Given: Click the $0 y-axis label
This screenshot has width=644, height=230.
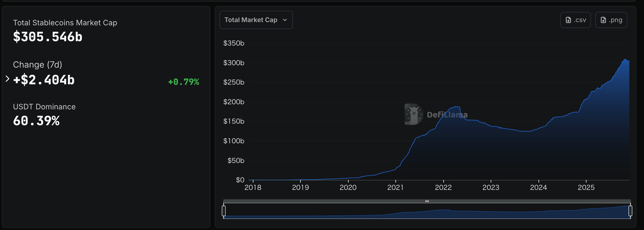Looking at the screenshot, I should click(240, 180).
